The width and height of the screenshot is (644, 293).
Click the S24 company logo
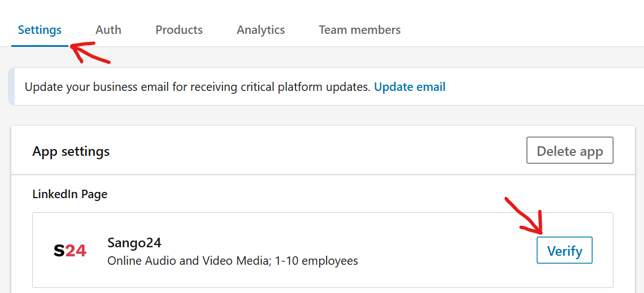[70, 250]
